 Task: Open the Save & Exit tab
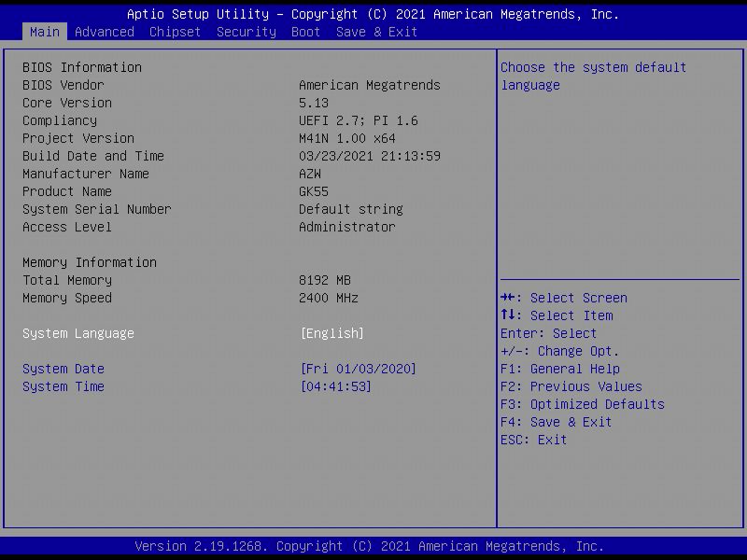click(x=376, y=32)
